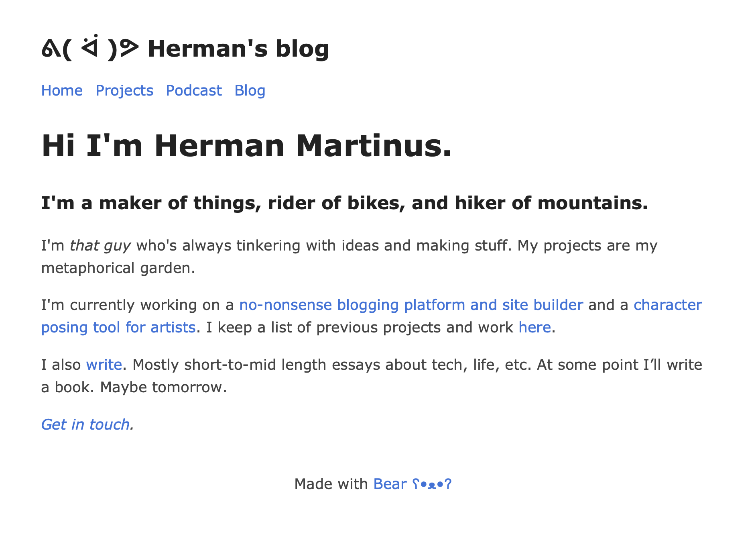The width and height of the screenshot is (756, 534).
Task: Open the "Herman's blog" site title
Action: (x=238, y=49)
